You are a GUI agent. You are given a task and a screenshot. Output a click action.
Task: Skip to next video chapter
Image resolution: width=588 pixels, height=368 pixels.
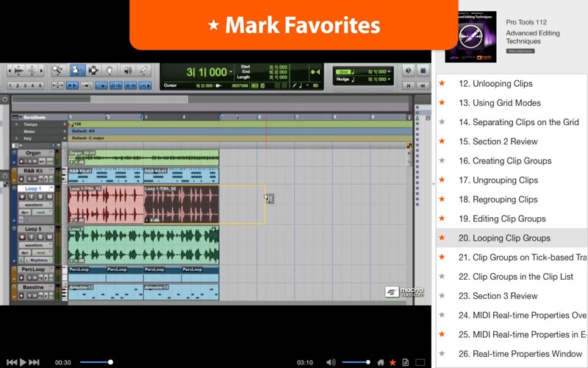(34, 362)
